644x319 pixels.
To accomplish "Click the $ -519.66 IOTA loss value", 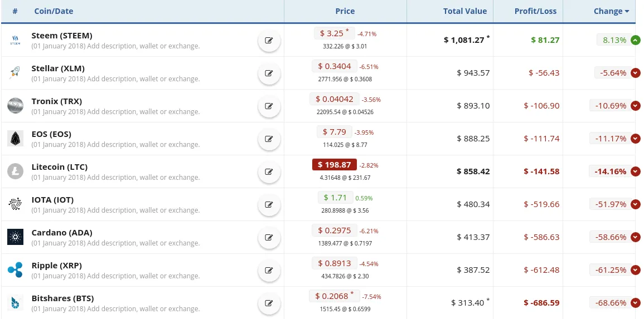I will (x=541, y=204).
